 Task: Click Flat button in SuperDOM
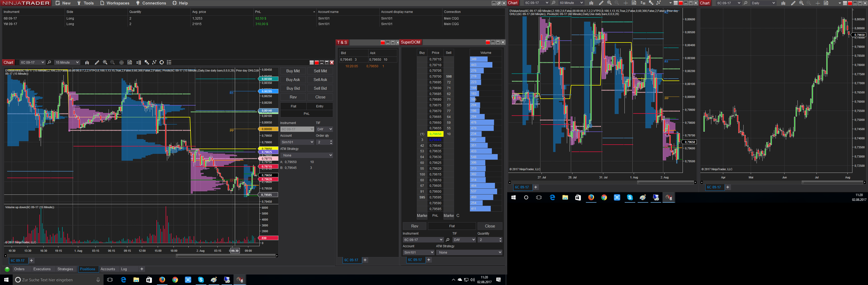452,226
